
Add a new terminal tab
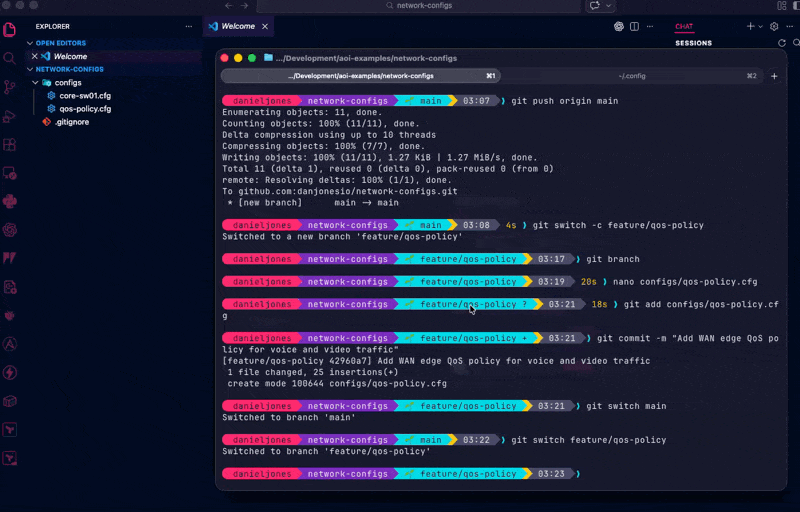774,76
